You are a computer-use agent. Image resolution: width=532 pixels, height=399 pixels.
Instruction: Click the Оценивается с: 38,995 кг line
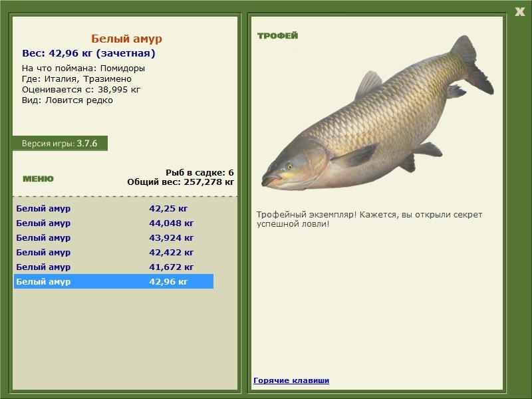tap(81, 90)
